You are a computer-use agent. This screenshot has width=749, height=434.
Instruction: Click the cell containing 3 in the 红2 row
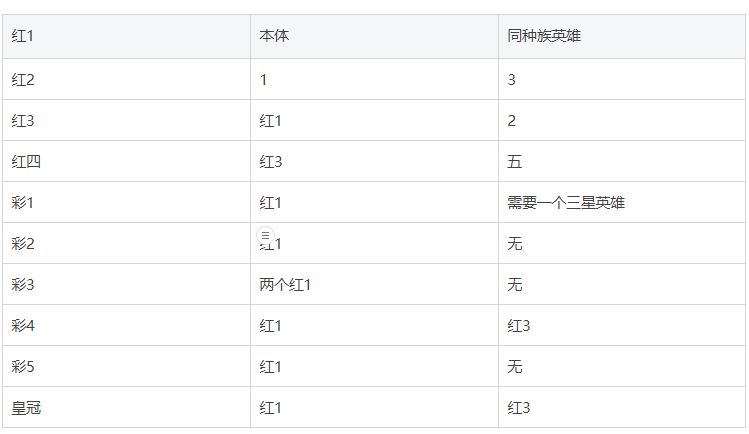(x=512, y=80)
